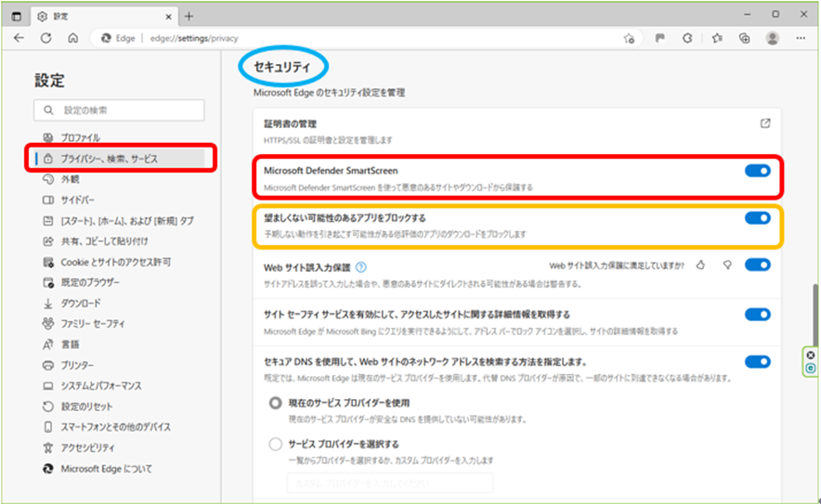Open Cookie とサイトのアクセス許可 section
The height and width of the screenshot is (504, 821).
116,262
